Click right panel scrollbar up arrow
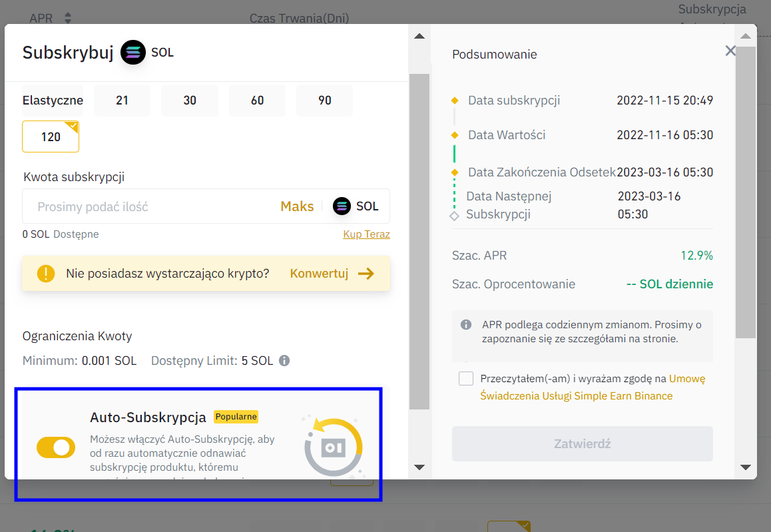 click(x=746, y=36)
